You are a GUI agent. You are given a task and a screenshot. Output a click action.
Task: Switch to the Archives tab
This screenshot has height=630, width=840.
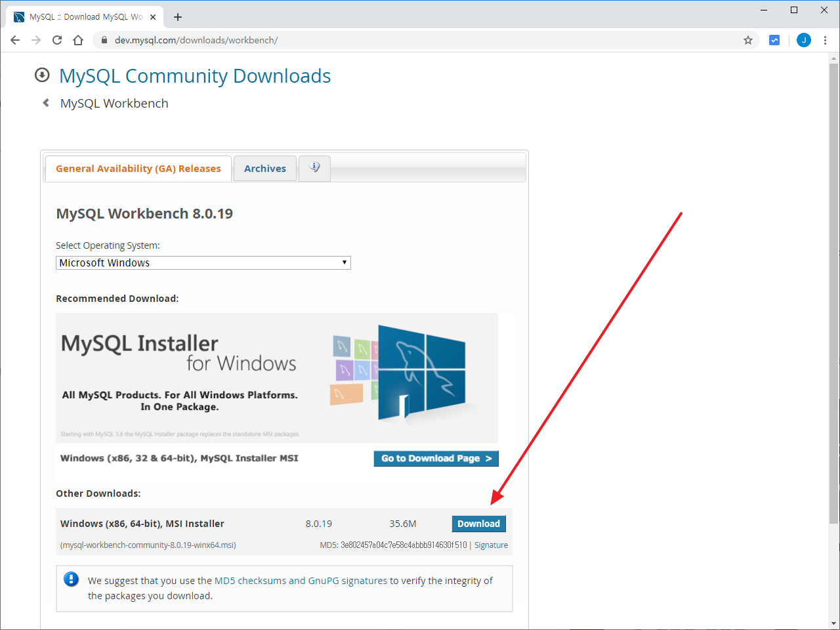tap(264, 168)
